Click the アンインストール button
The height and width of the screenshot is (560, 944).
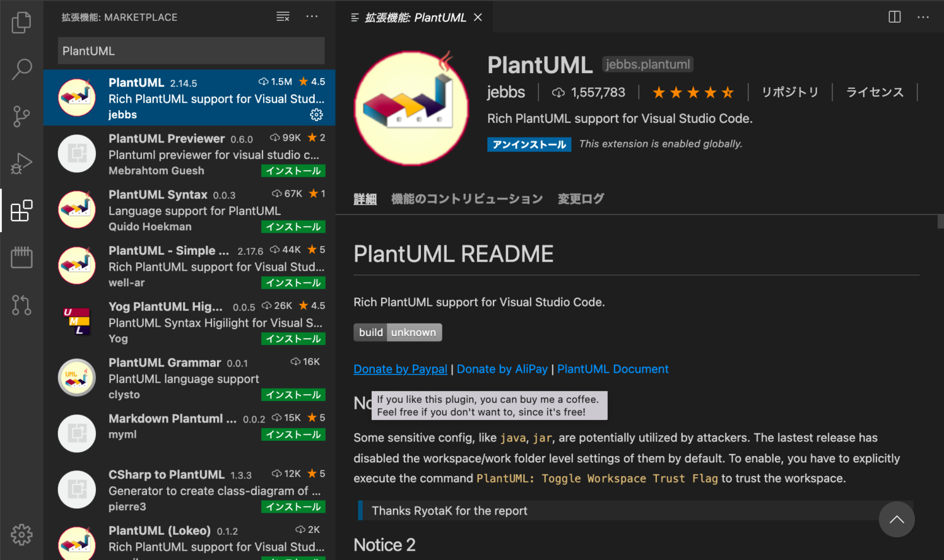click(x=529, y=144)
